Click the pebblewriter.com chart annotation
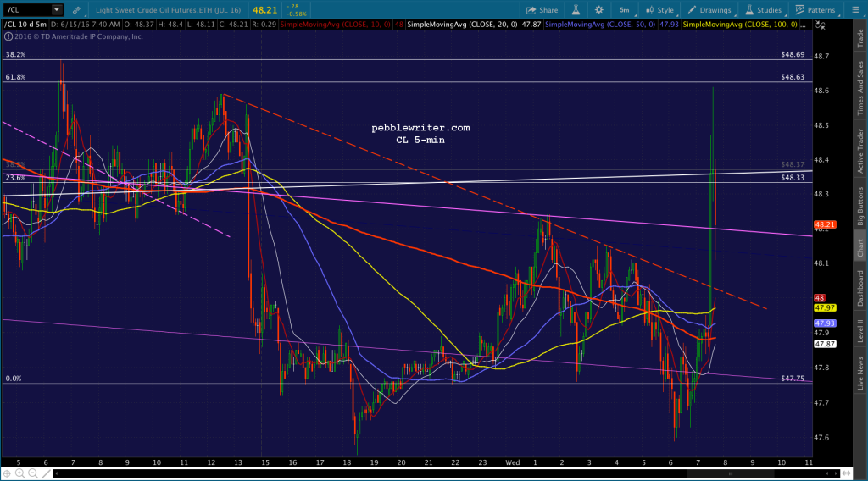This screenshot has height=481, width=868. 420,128
